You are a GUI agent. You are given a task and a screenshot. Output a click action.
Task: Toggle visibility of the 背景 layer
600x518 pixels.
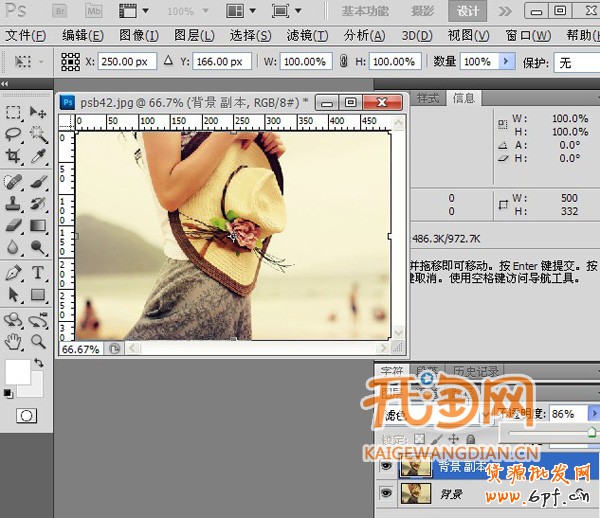point(386,493)
